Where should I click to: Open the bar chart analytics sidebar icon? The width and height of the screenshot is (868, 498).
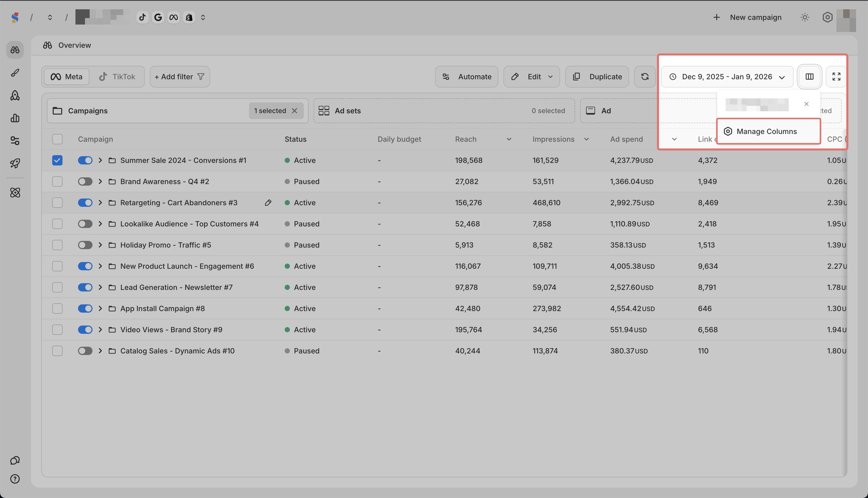click(15, 118)
